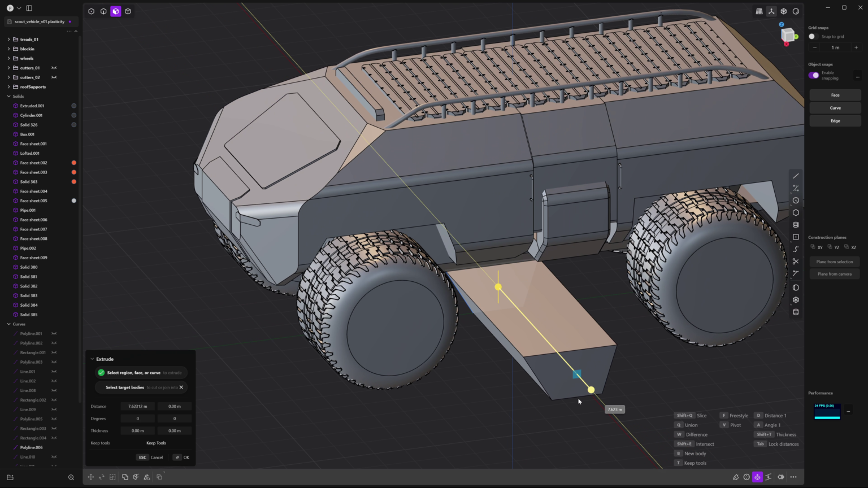
Task: Select the XZ construction plane
Action: tap(850, 247)
